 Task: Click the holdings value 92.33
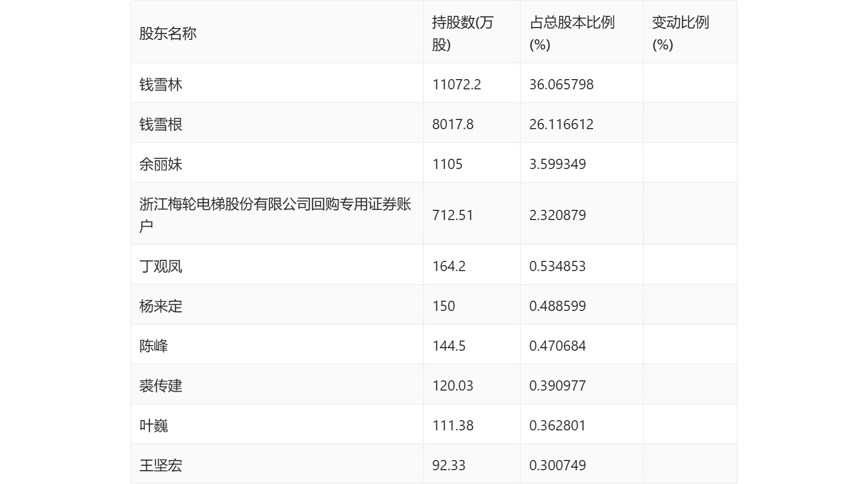pos(449,465)
